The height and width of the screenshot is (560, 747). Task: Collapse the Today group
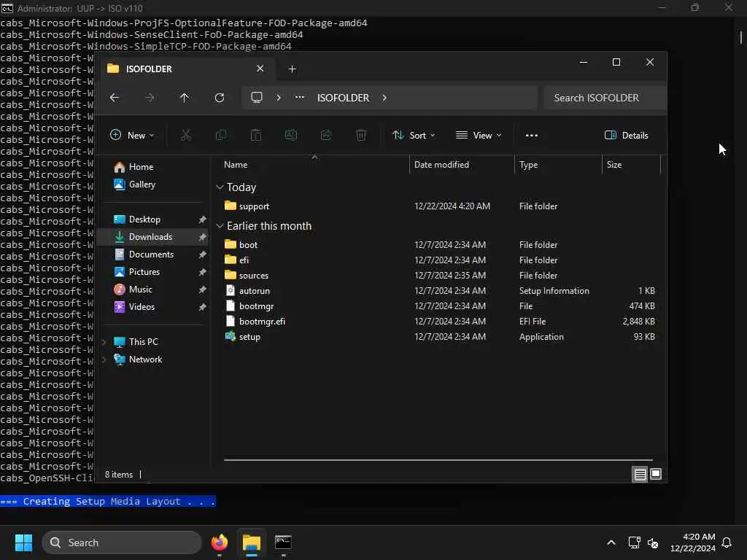[220, 187]
